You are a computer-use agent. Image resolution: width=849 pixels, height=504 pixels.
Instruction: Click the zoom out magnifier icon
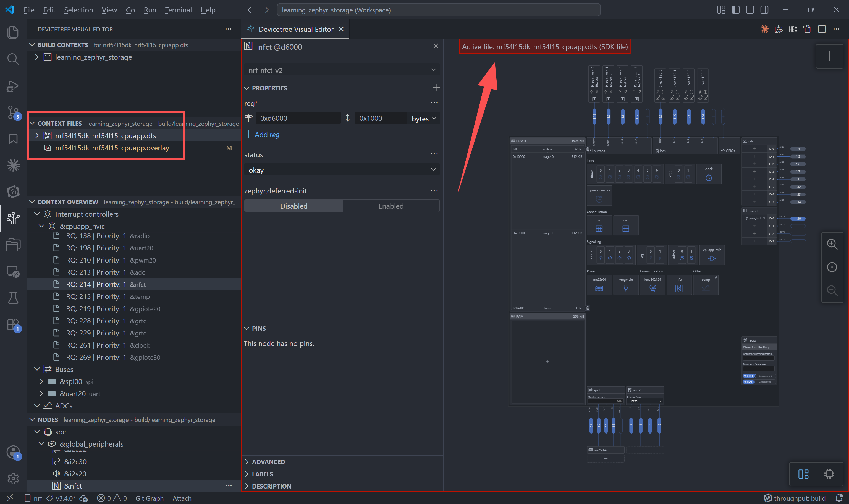click(832, 290)
